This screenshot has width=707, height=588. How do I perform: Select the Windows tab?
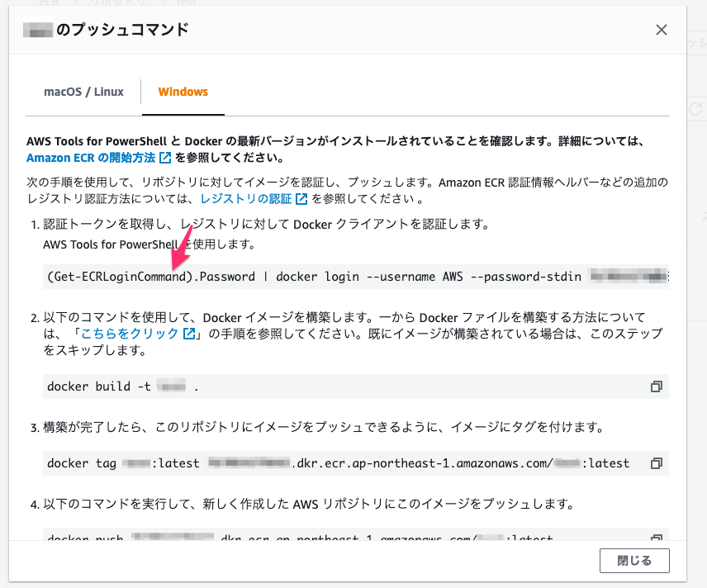183,92
